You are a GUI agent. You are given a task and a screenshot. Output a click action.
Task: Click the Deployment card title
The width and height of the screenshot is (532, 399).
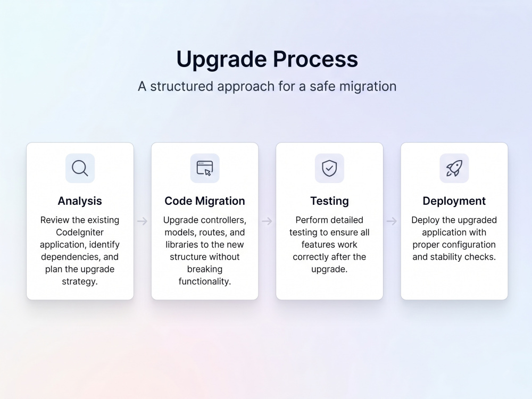click(x=454, y=201)
